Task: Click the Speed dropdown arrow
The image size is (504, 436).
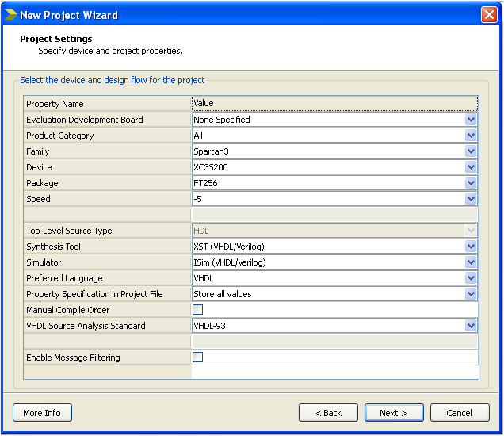Action: click(471, 199)
